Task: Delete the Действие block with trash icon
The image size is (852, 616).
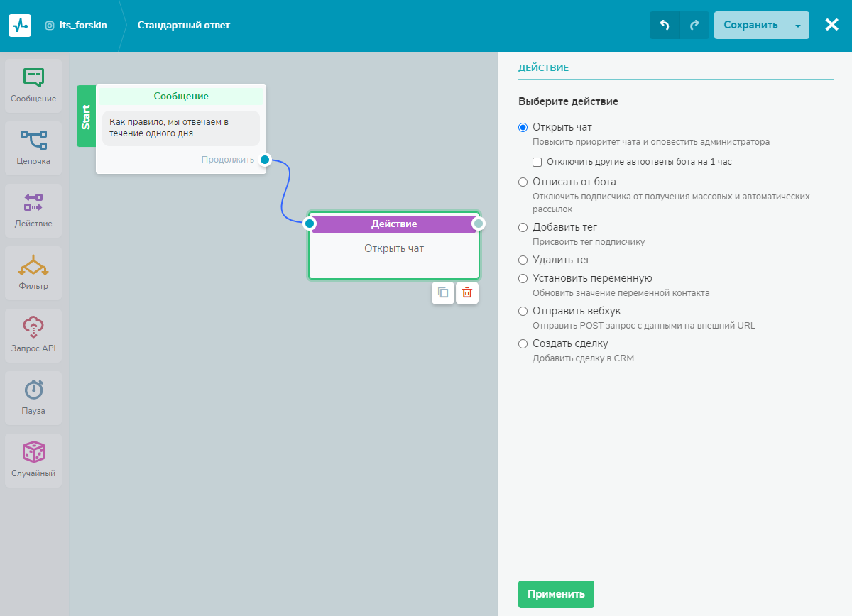Action: click(467, 292)
